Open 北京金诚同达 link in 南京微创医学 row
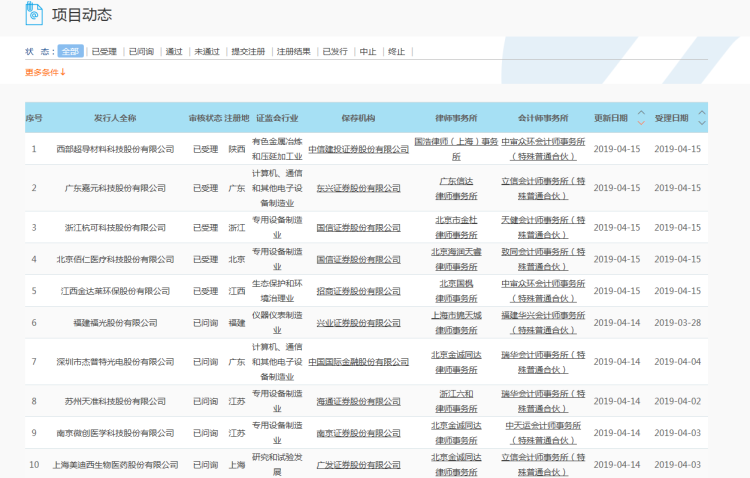 click(456, 433)
